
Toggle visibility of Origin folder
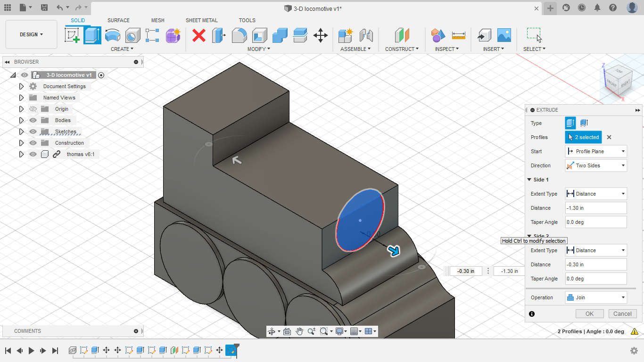pyautogui.click(x=33, y=109)
